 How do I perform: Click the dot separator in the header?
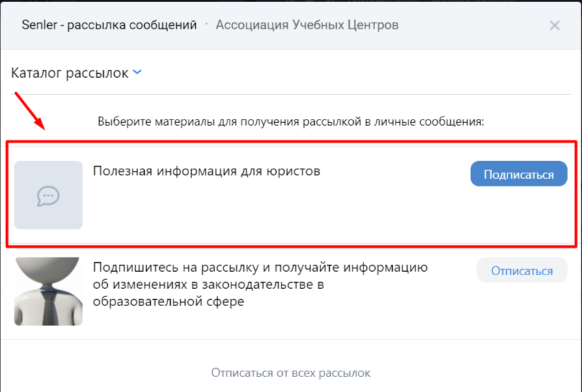click(x=206, y=24)
